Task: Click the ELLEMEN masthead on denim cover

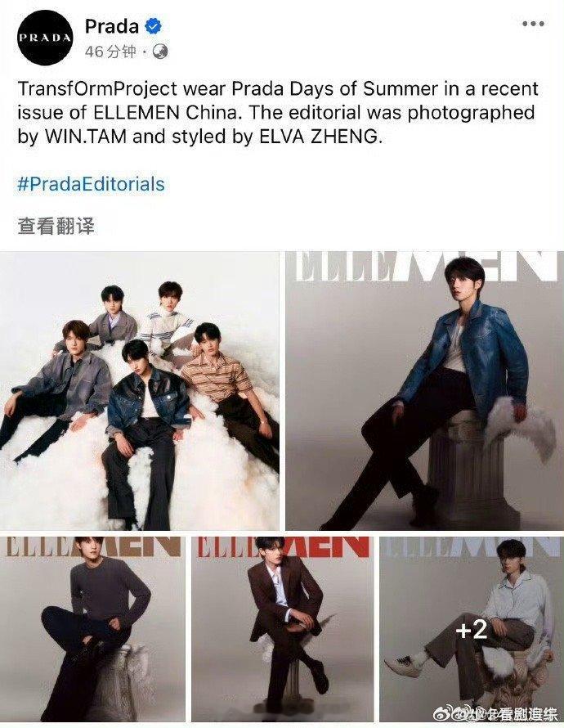Action: [423, 267]
